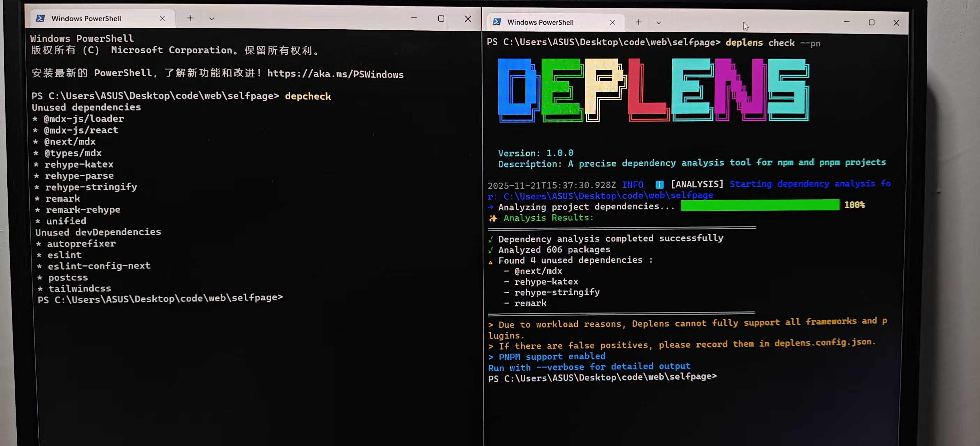Click the PowerShell icon on the right window tab
980x446 pixels.
497,22
